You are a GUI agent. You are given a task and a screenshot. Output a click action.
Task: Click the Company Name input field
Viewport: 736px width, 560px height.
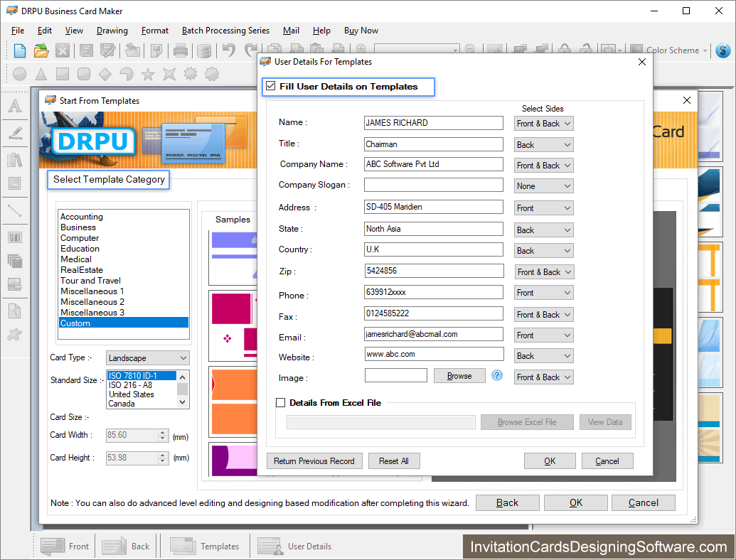(433, 164)
